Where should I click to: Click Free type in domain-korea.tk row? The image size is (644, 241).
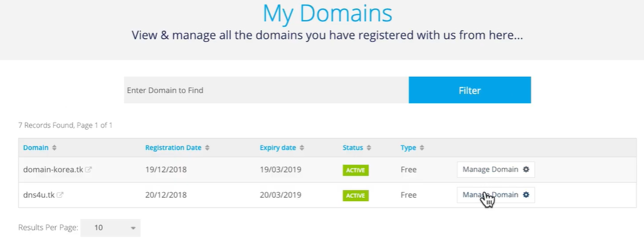click(x=409, y=170)
